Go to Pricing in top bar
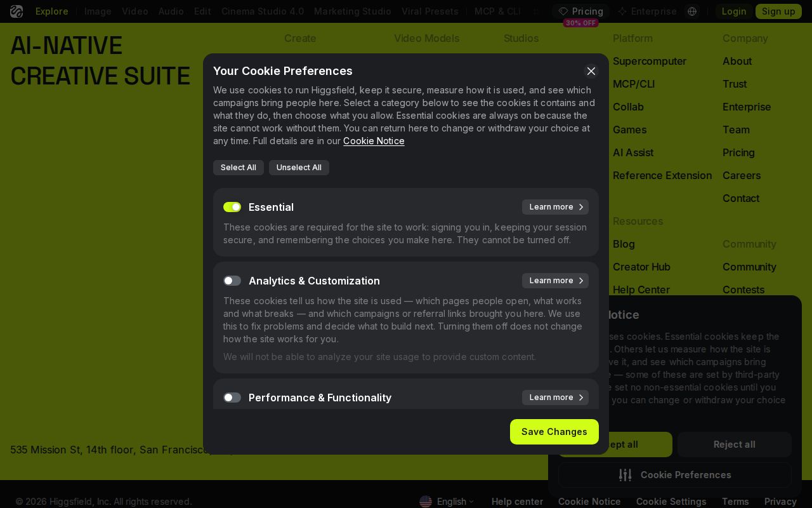Screen dimensions: 812x508 (580, 11)
